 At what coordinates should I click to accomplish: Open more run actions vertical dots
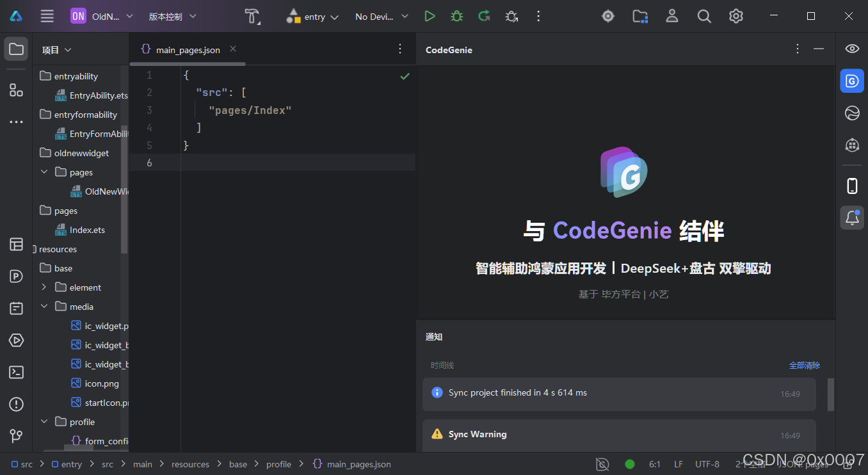tap(538, 17)
